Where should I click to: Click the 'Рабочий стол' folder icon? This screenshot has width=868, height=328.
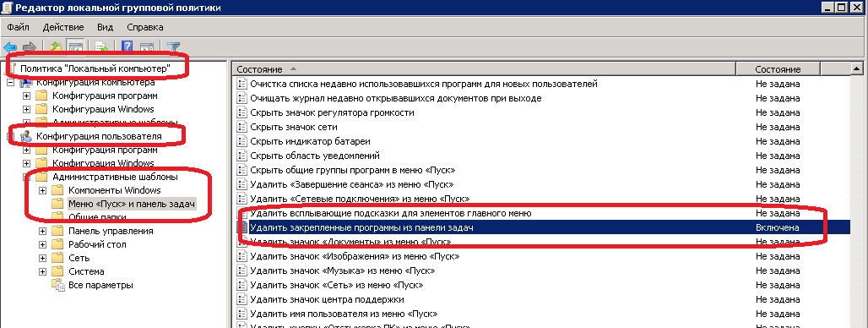[57, 244]
